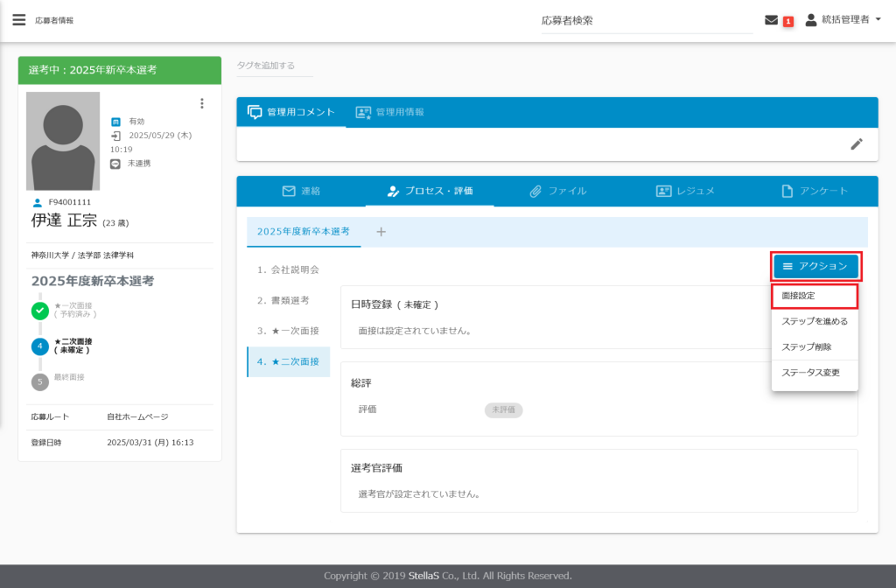Add a new selection tab with plus icon

point(381,232)
